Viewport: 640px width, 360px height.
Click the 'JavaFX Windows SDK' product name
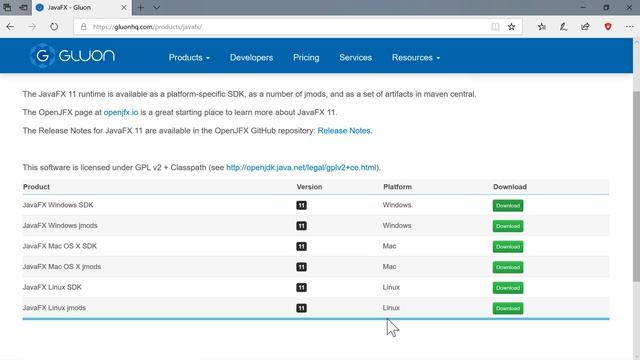click(x=58, y=205)
